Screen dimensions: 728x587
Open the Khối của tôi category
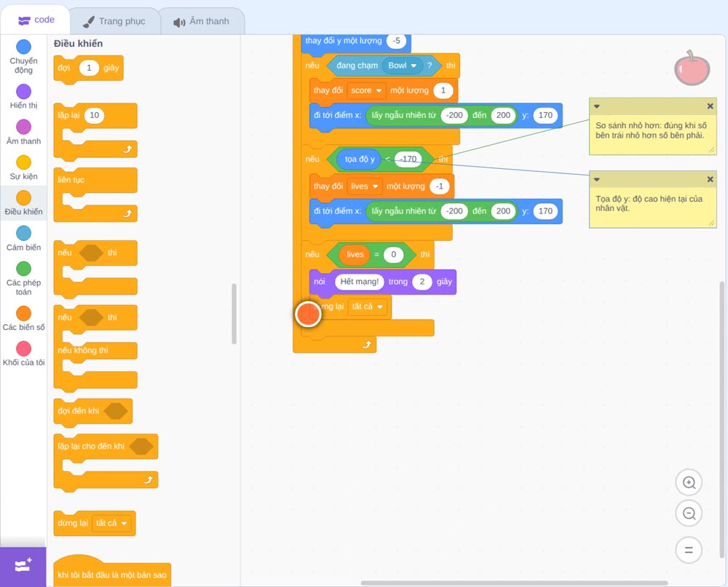click(23, 354)
